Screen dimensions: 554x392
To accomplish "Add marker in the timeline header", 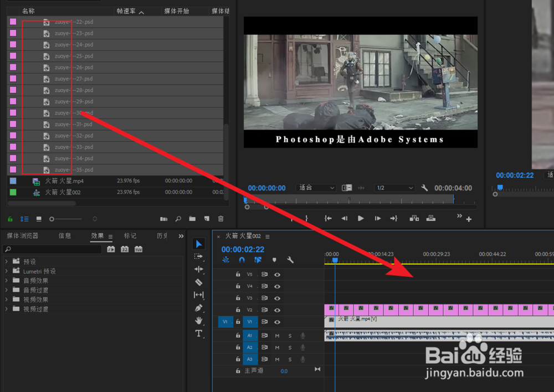I will click(274, 260).
